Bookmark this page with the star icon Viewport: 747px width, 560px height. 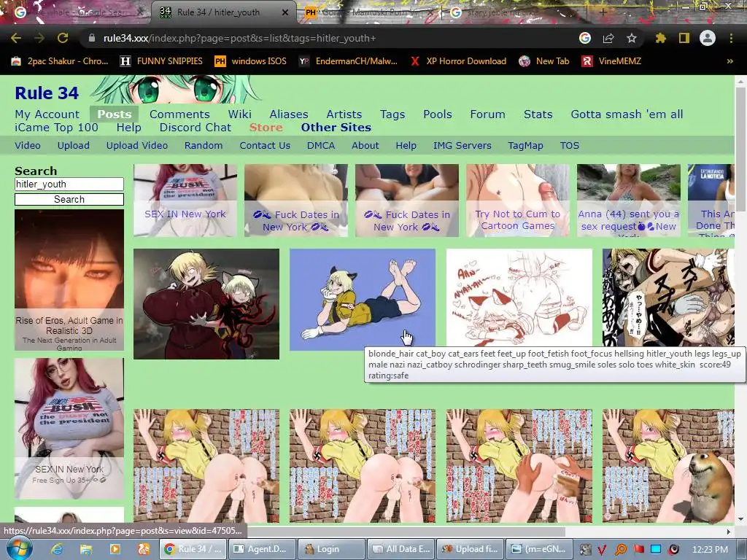(632, 38)
